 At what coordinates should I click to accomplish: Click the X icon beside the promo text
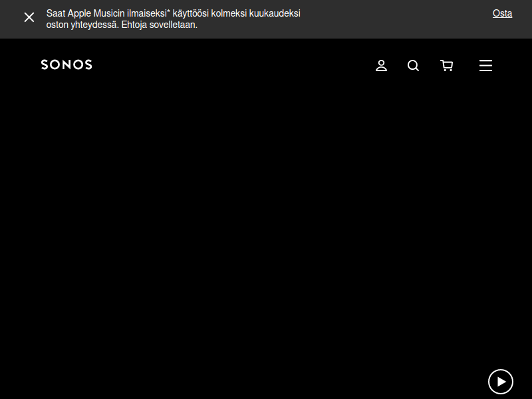[29, 17]
